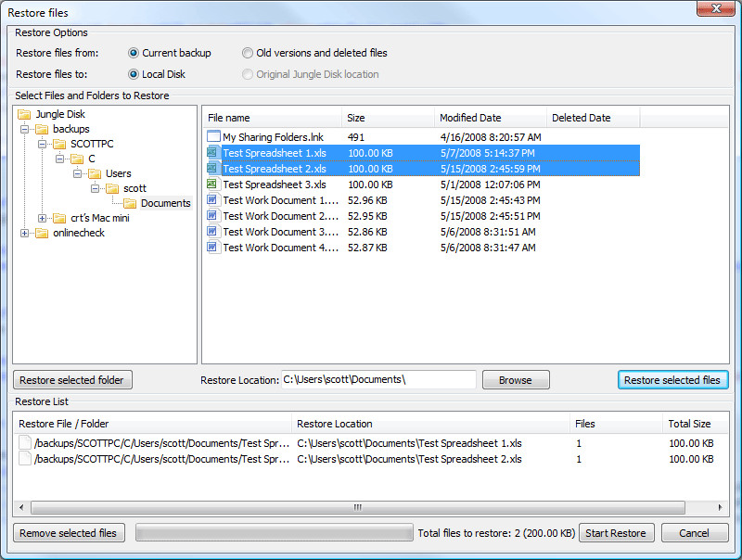Click the onlinecheck folder icon
The width and height of the screenshot is (742, 560).
click(42, 233)
